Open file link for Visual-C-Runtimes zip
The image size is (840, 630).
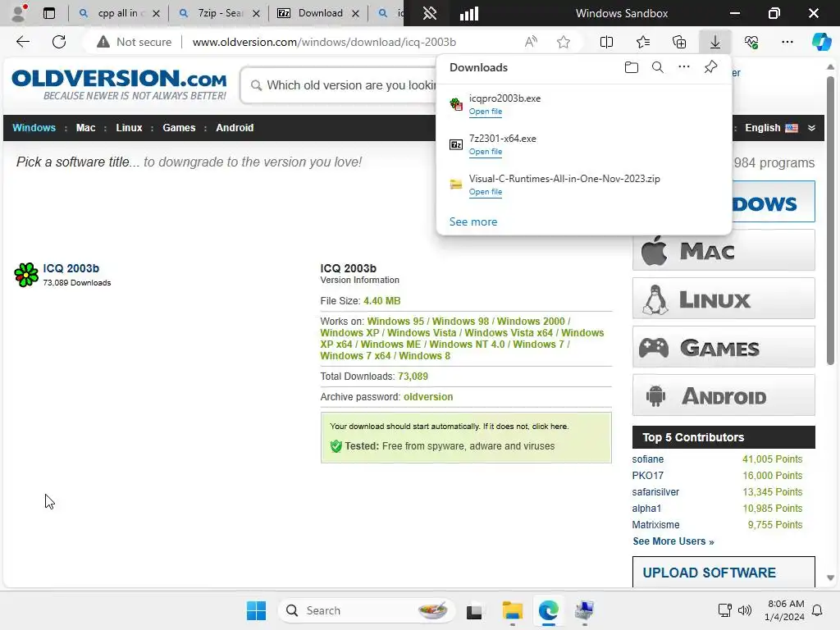coord(486,192)
